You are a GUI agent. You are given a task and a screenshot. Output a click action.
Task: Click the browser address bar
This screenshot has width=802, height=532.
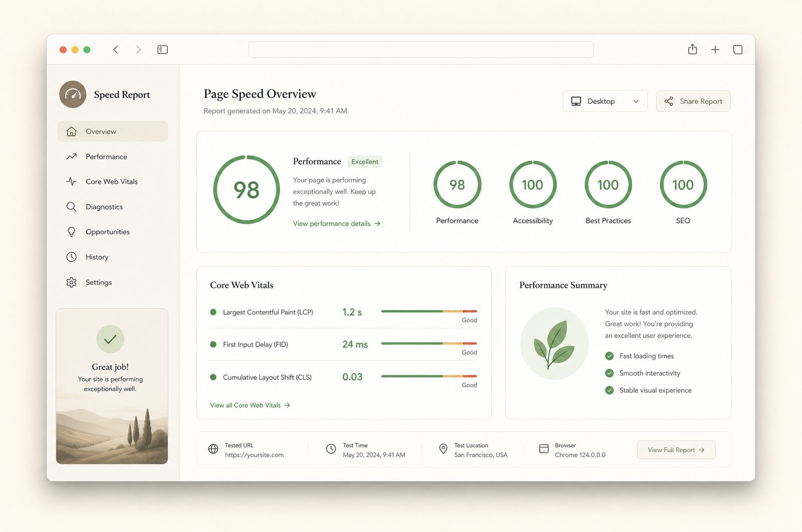pyautogui.click(x=421, y=50)
